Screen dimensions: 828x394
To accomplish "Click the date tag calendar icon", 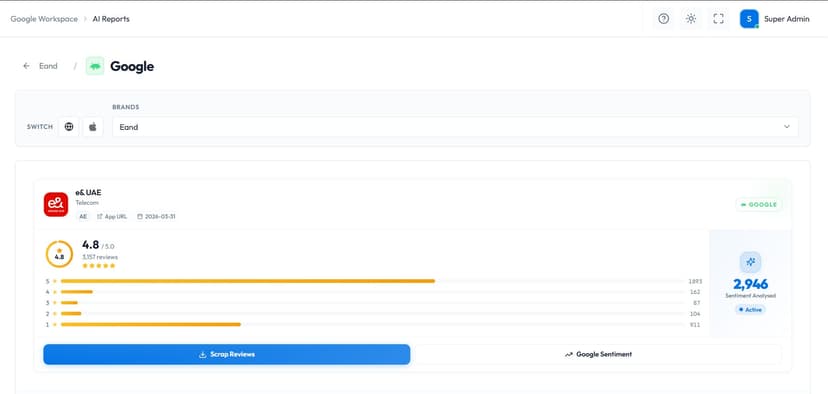I will 140,217.
